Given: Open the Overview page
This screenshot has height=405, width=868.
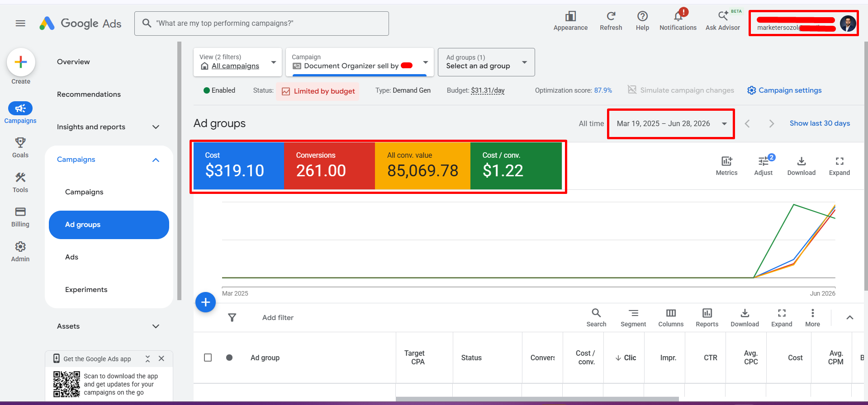Looking at the screenshot, I should [73, 62].
